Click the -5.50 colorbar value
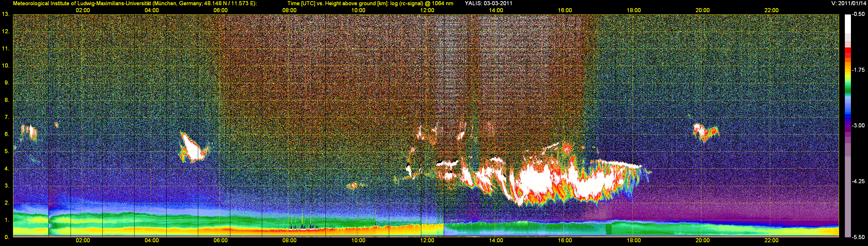 pyautogui.click(x=858, y=237)
